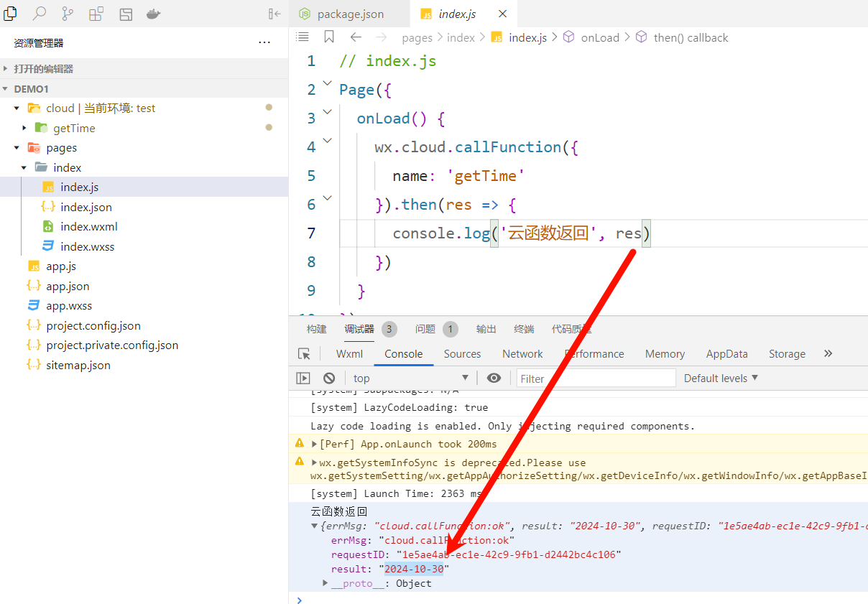Image resolution: width=868 pixels, height=604 pixels.
Task: Switch to the Sources devtools tab
Action: point(462,354)
